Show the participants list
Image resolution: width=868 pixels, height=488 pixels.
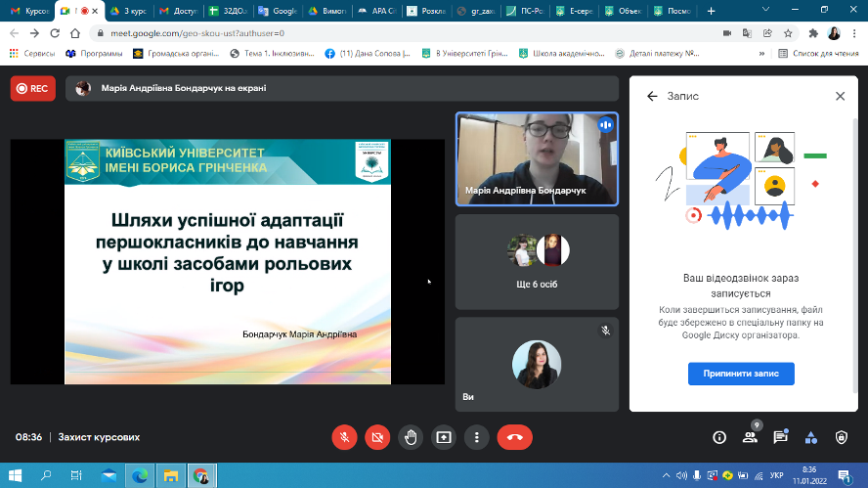coord(750,437)
